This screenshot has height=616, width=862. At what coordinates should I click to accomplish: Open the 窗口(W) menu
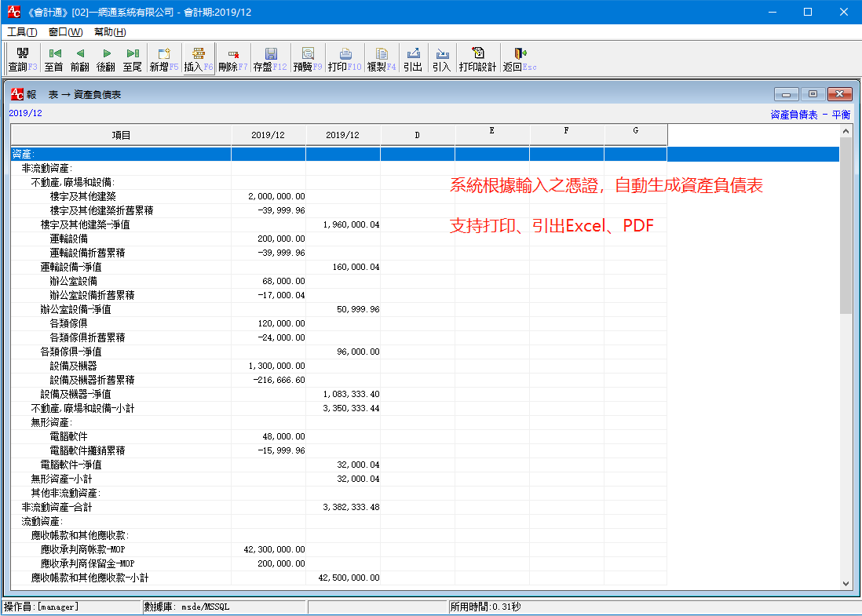pos(65,32)
